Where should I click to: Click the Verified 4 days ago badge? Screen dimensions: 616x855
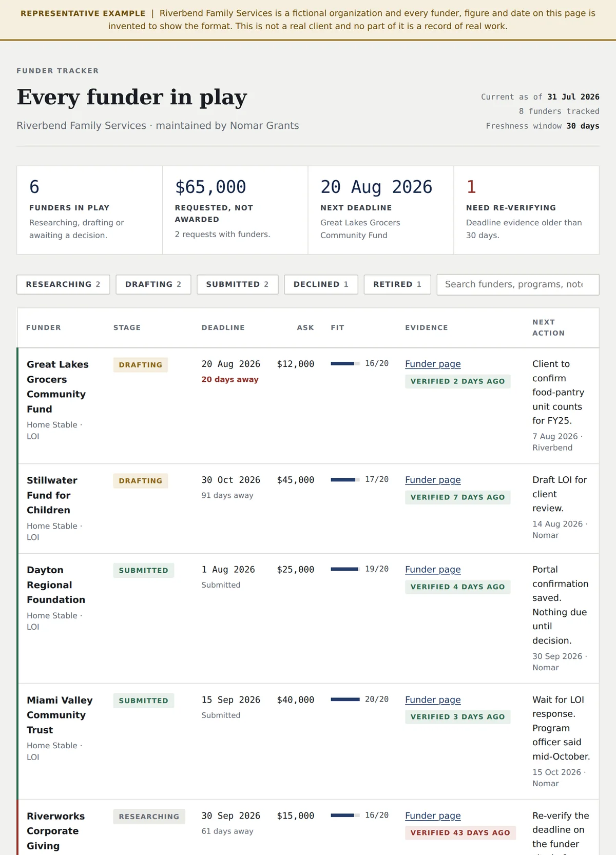click(x=458, y=587)
